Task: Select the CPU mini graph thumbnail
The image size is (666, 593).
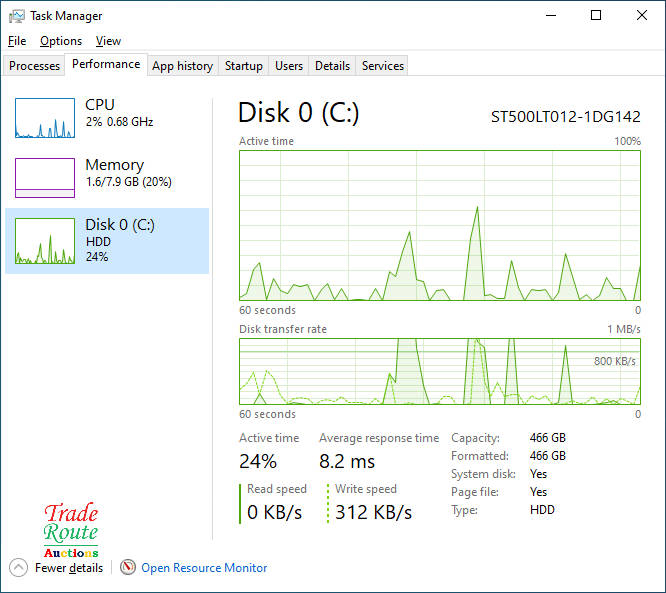Action: pos(45,118)
